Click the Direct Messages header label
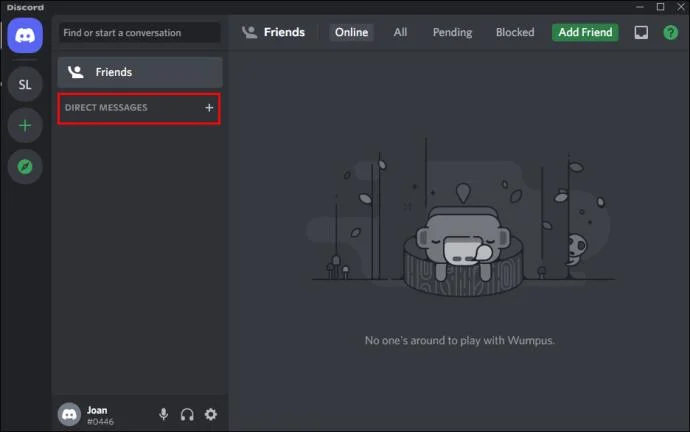The width and height of the screenshot is (690, 432). 106,108
